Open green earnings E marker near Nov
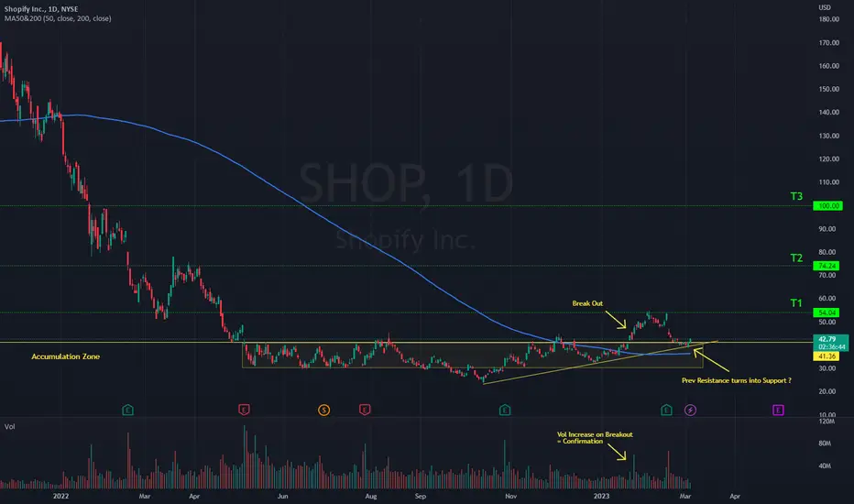854x504 pixels. (x=504, y=410)
